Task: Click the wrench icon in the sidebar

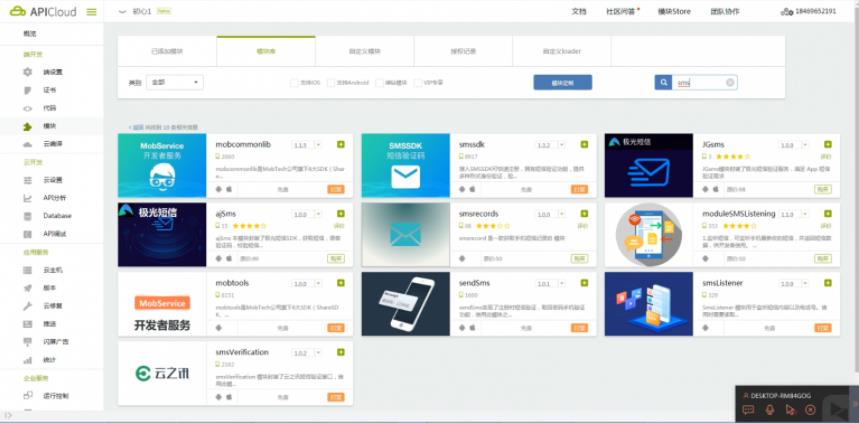Action: click(28, 305)
